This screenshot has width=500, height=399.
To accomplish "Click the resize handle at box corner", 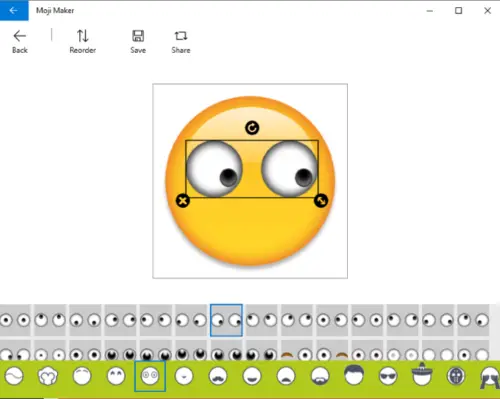I will 321,201.
